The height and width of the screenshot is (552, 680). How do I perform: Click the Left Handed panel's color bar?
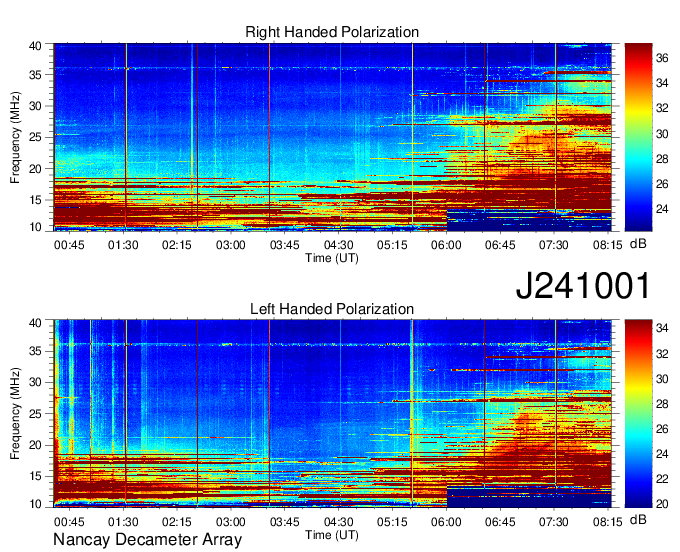[638, 413]
